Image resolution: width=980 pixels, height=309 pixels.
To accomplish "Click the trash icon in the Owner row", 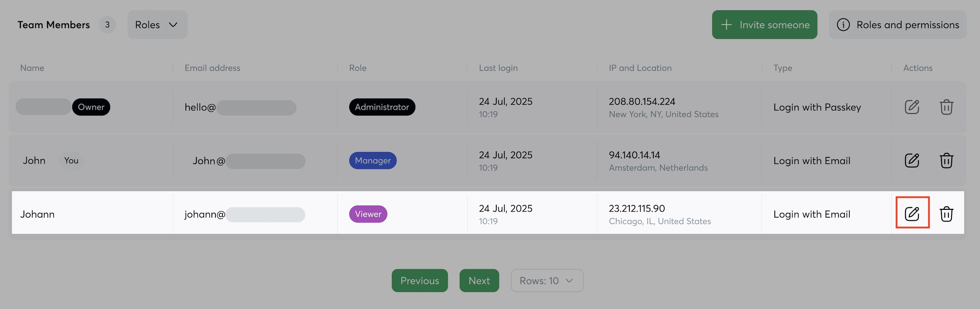I will 946,107.
